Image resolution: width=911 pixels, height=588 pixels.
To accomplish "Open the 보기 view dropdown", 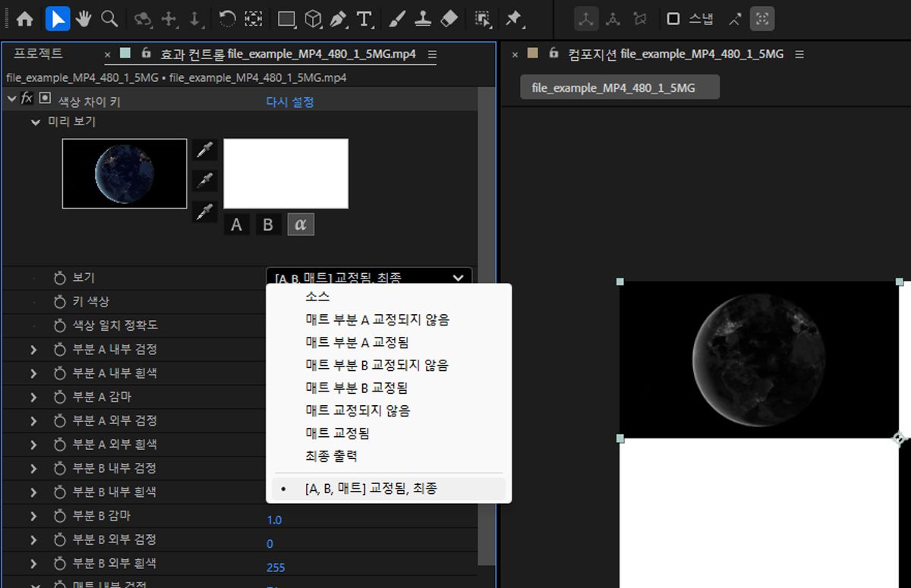I will (368, 278).
